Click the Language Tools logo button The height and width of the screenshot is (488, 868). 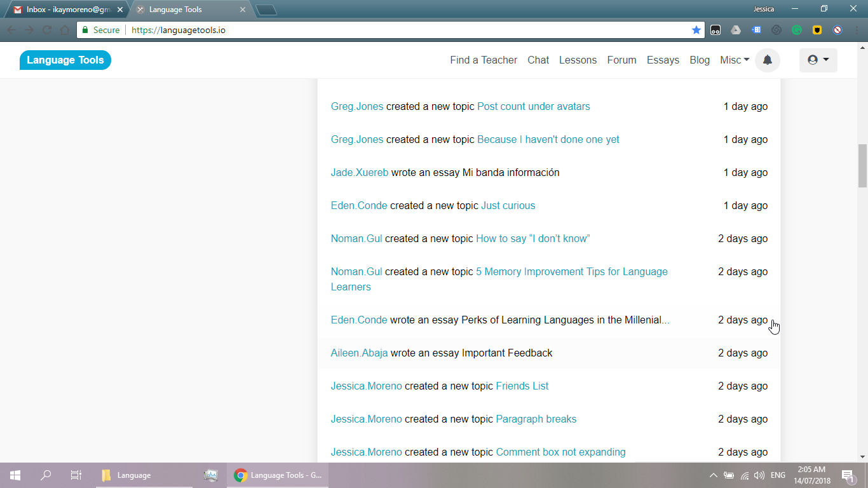click(x=65, y=60)
